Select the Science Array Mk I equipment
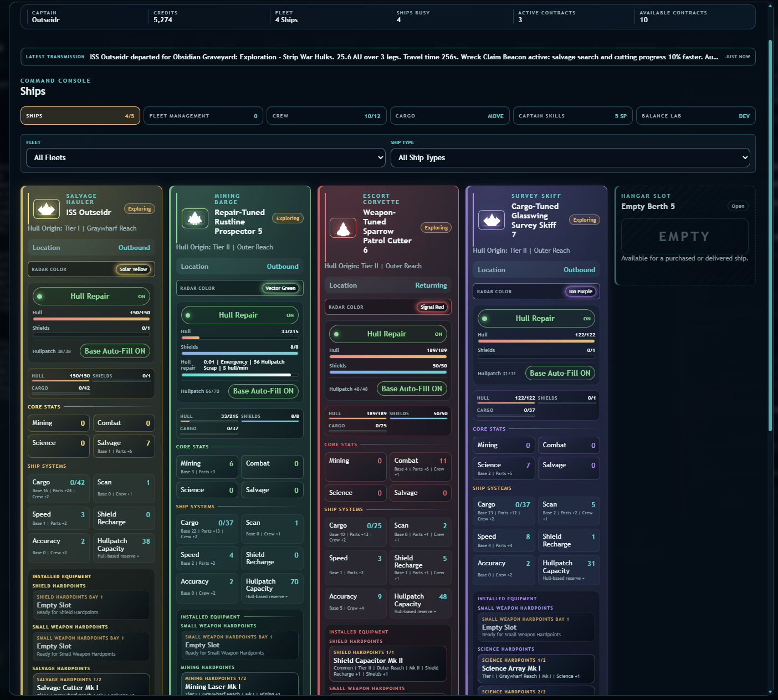 pyautogui.click(x=536, y=668)
